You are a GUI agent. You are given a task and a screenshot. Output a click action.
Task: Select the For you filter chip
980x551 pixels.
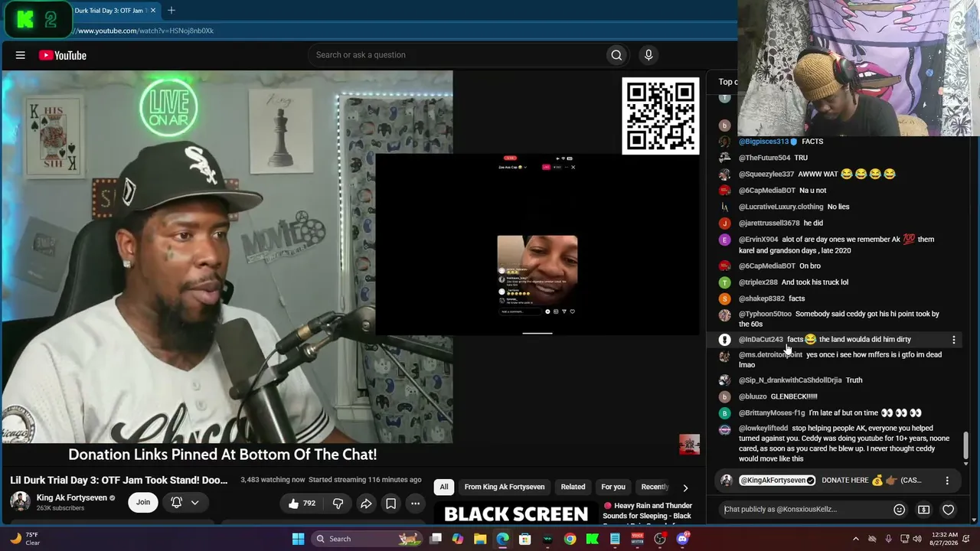613,487
